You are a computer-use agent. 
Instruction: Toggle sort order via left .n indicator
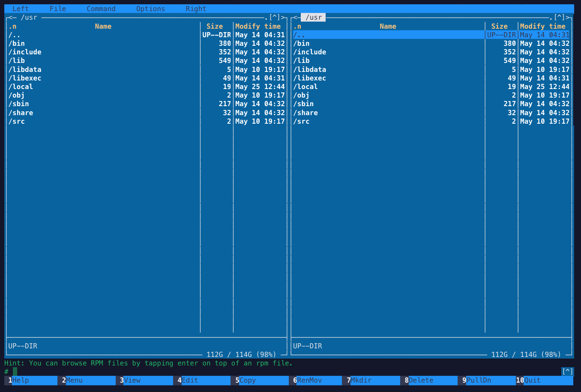pyautogui.click(x=12, y=27)
